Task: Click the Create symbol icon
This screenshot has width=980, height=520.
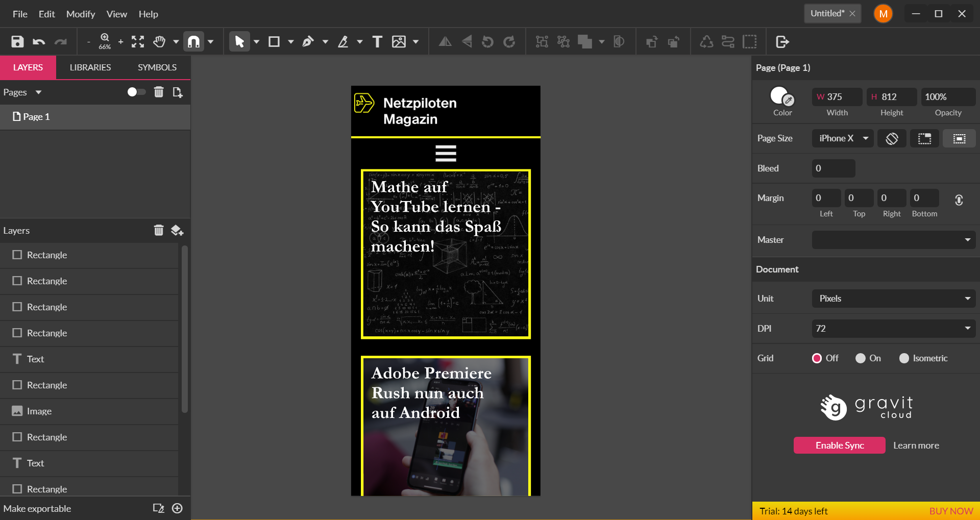Action: pos(706,41)
